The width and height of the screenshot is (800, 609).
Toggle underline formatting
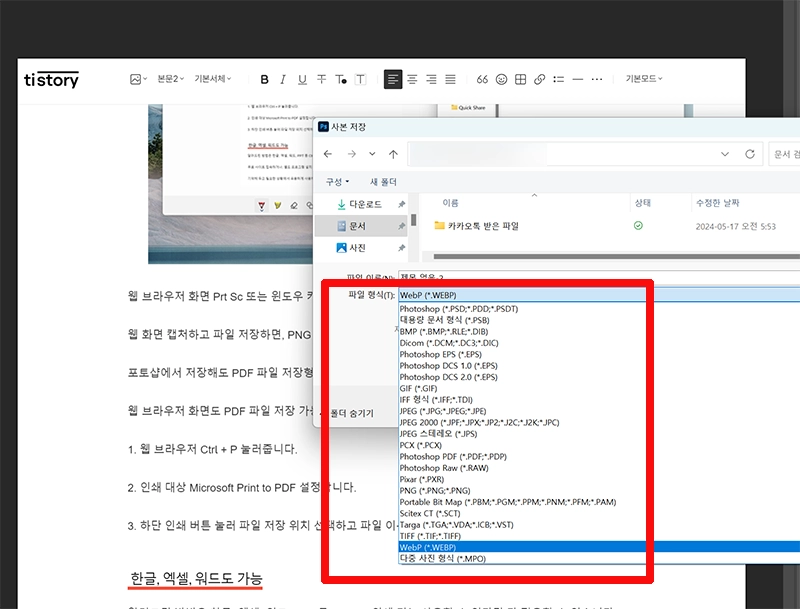302,79
